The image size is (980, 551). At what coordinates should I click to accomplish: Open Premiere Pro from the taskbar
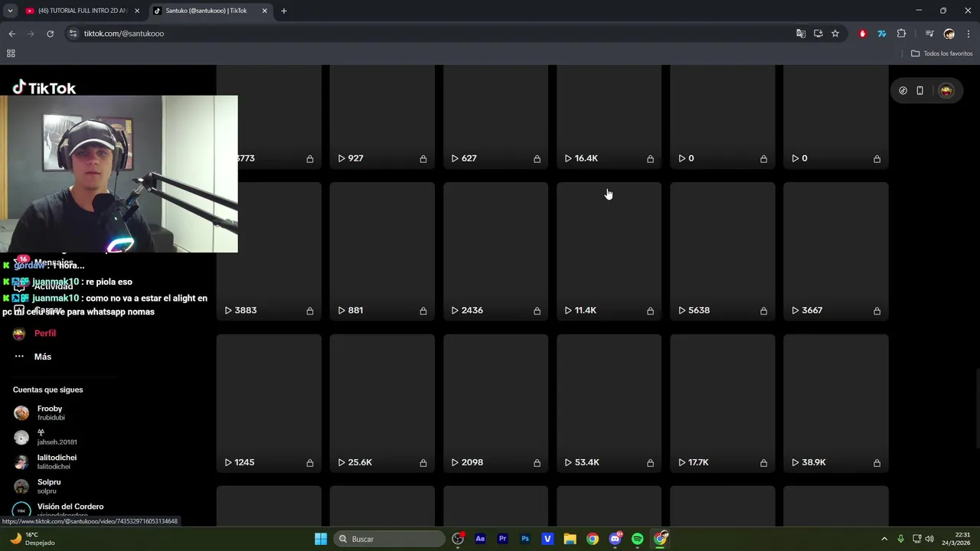click(502, 539)
